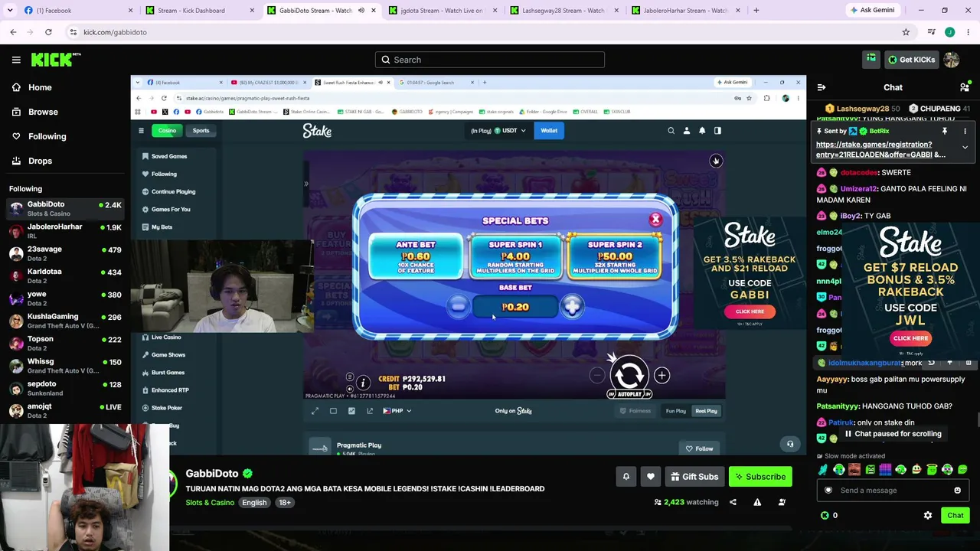Screen dimensions: 980x551
Task: Open pinned message three-dot options
Action: click(x=965, y=131)
